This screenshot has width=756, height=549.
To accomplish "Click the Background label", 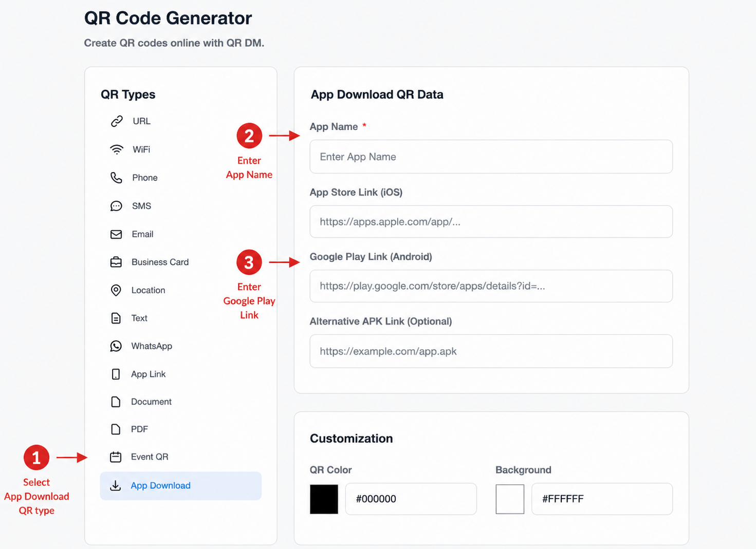I will 523,470.
